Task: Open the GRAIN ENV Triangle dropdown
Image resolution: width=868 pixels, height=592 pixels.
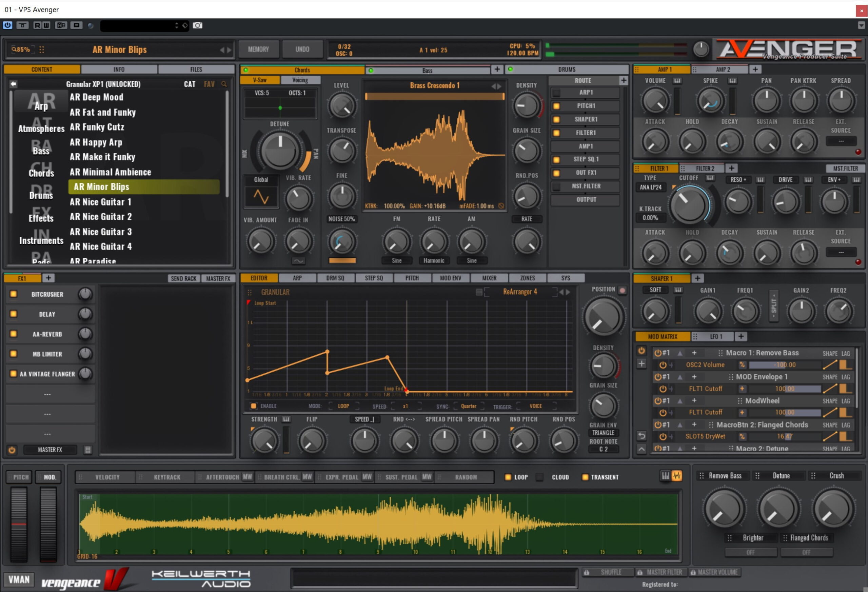Action: click(603, 433)
